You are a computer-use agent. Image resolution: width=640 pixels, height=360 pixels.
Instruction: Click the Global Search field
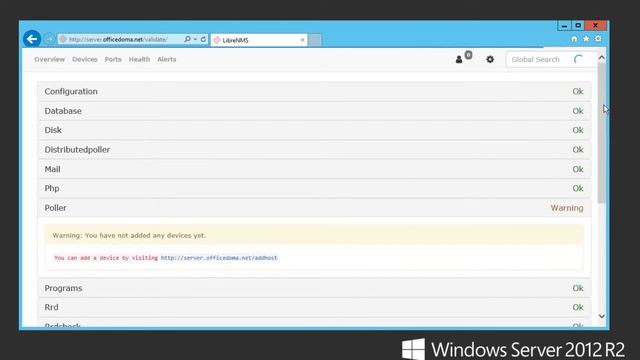[551, 60]
